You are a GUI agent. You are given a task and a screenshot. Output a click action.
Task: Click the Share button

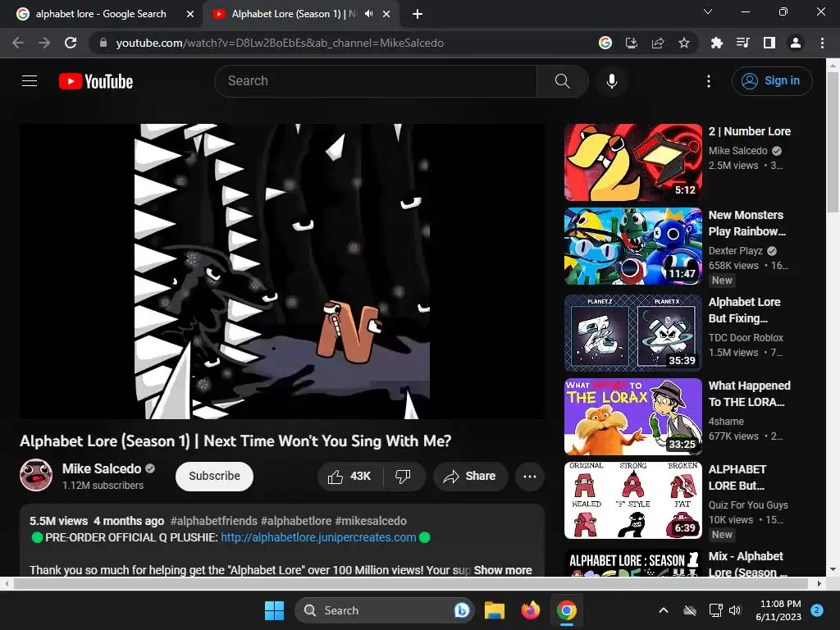click(x=470, y=477)
